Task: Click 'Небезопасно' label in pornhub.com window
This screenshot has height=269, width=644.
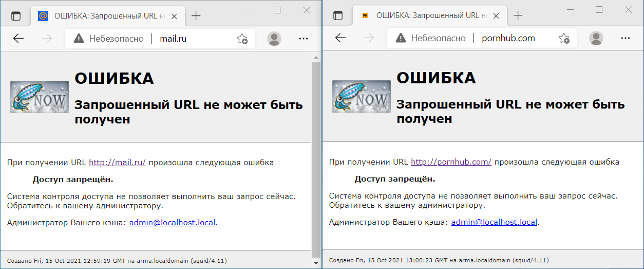Action: click(439, 38)
